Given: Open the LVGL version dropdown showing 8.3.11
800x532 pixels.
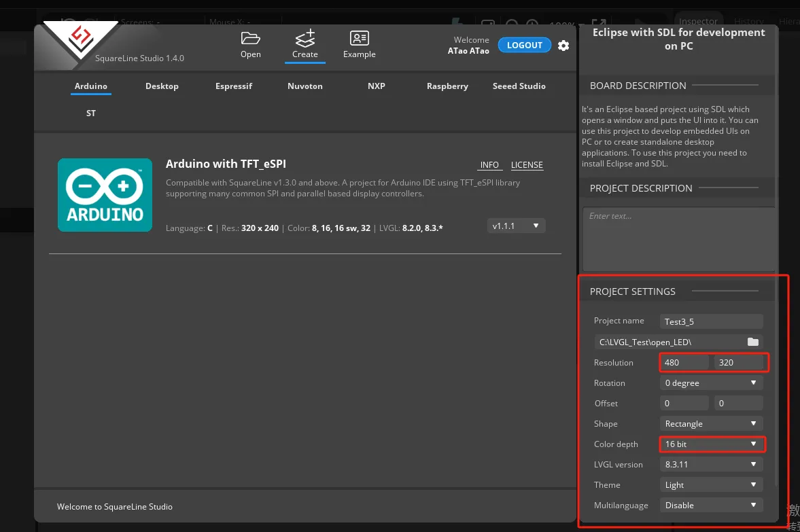Looking at the screenshot, I should 711,465.
